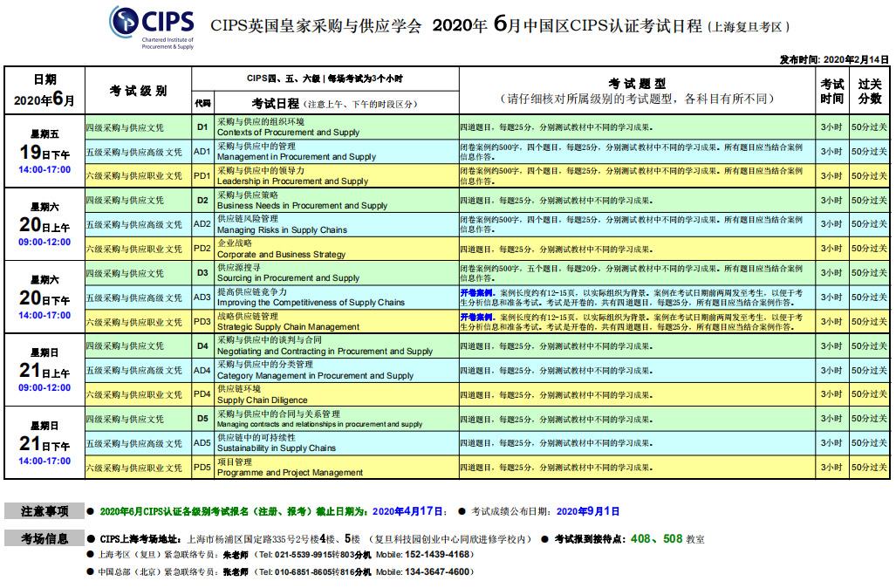Screen dimensions: 896x588
Task: Click 'Programme and Project Management'
Action: (290, 473)
